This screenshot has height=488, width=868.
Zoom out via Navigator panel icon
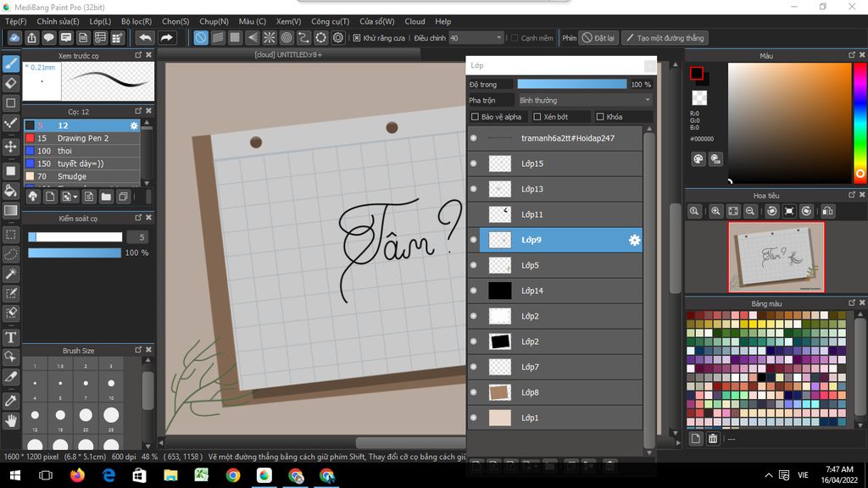click(750, 211)
